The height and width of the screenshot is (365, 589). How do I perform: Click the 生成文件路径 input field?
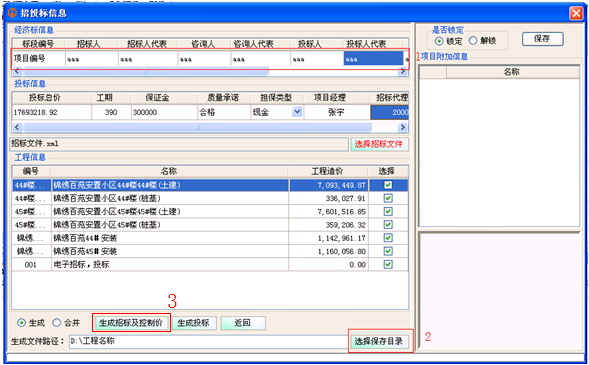209,341
